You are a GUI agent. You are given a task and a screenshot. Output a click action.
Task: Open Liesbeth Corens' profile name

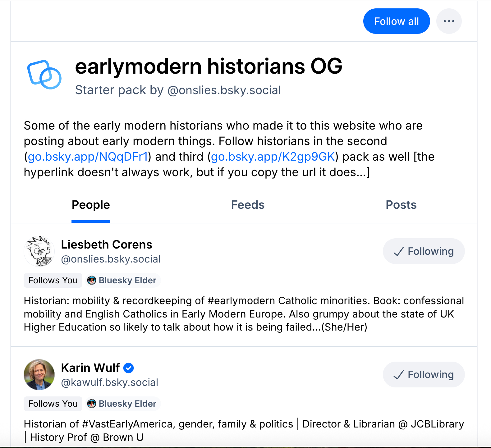[x=107, y=245]
